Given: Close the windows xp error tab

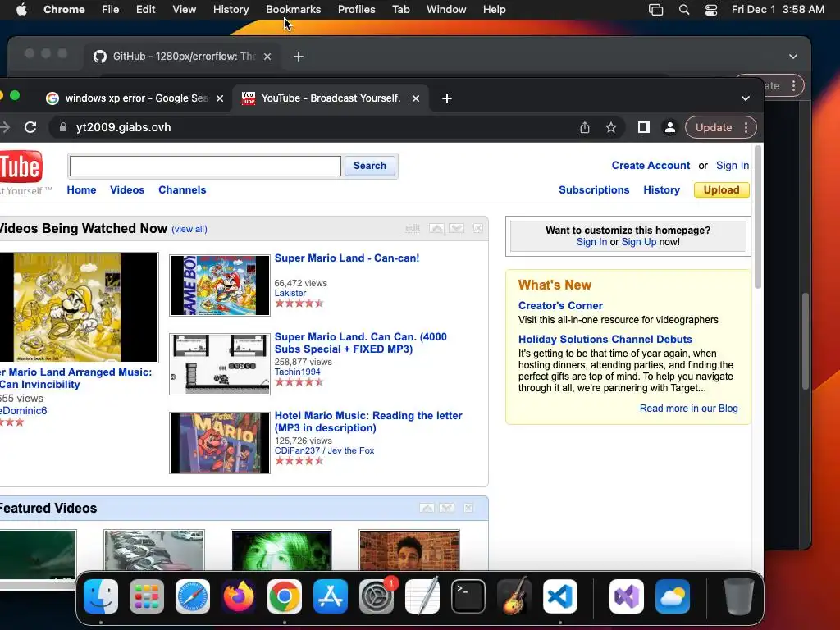Looking at the screenshot, I should coord(220,98).
